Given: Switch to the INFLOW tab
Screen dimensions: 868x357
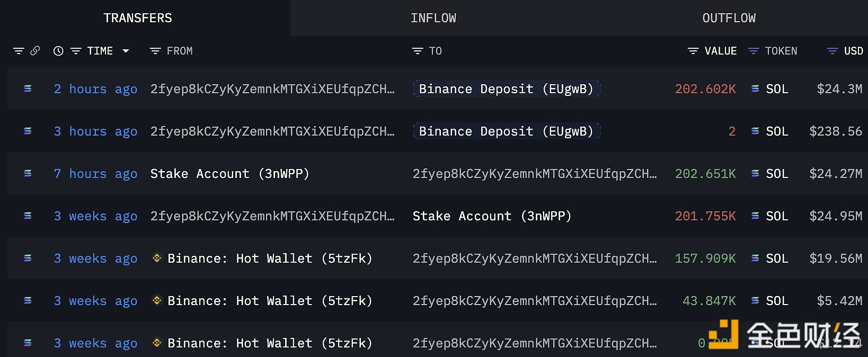Looking at the screenshot, I should point(433,18).
